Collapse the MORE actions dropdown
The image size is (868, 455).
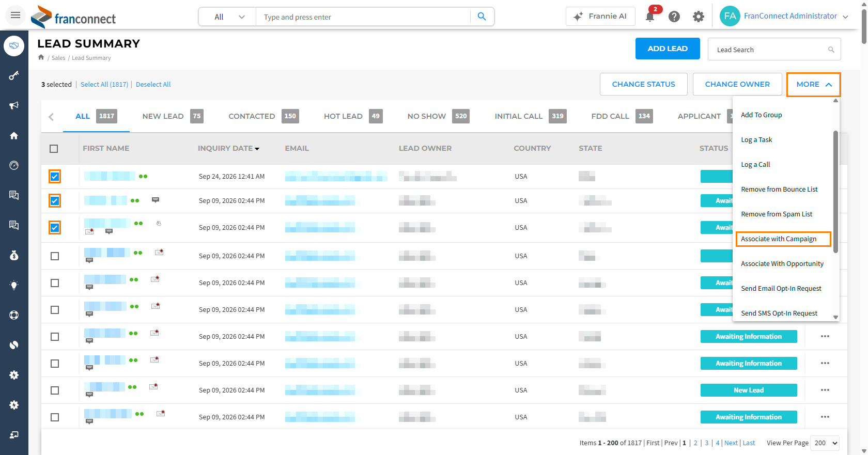pyautogui.click(x=814, y=84)
